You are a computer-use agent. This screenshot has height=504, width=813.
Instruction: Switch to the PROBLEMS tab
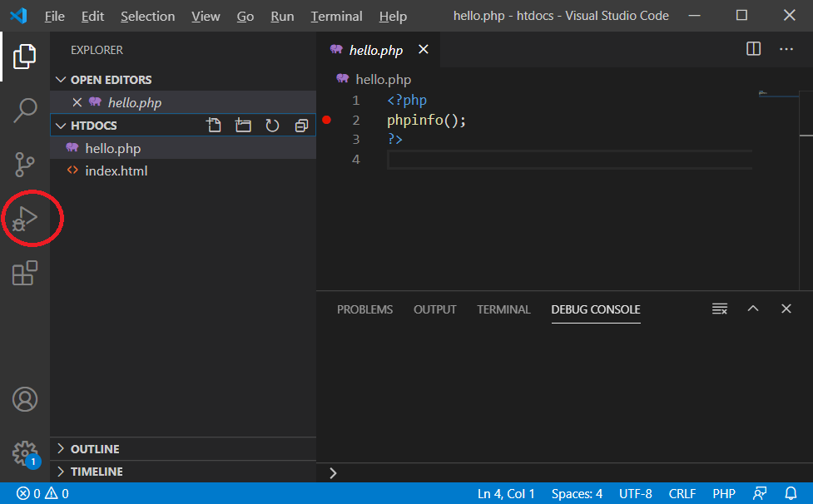(x=364, y=309)
